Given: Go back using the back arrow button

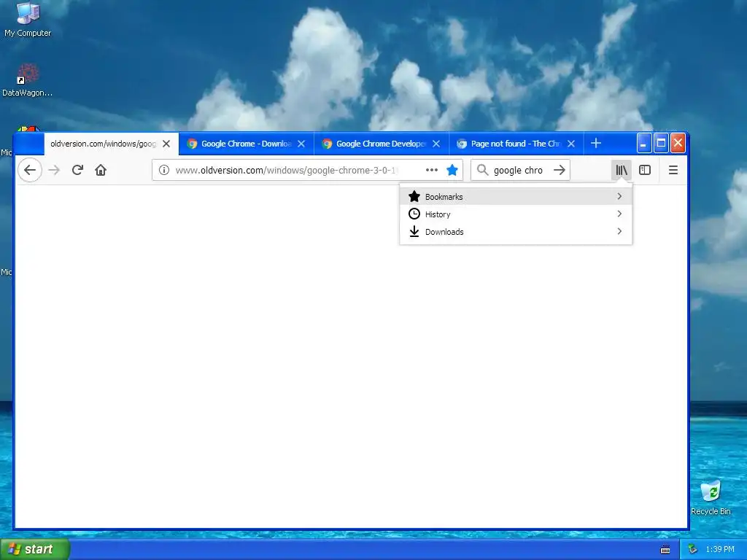Looking at the screenshot, I should (29, 170).
